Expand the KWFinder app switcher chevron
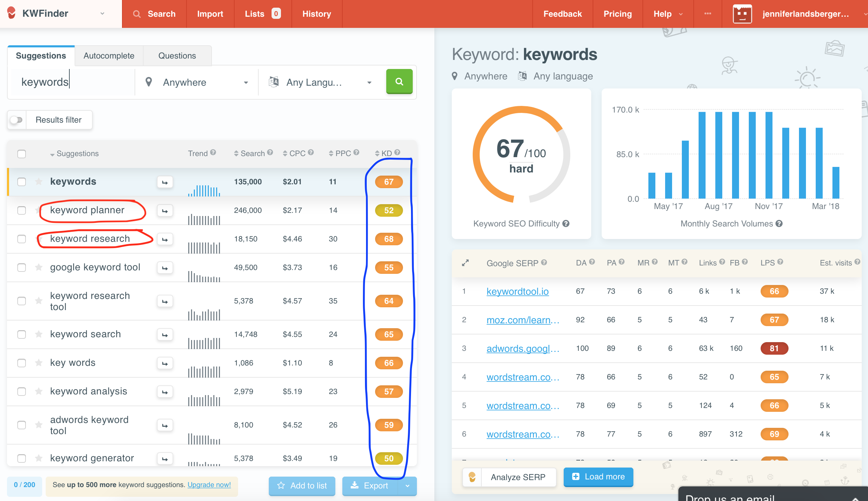The image size is (868, 501). pos(102,14)
